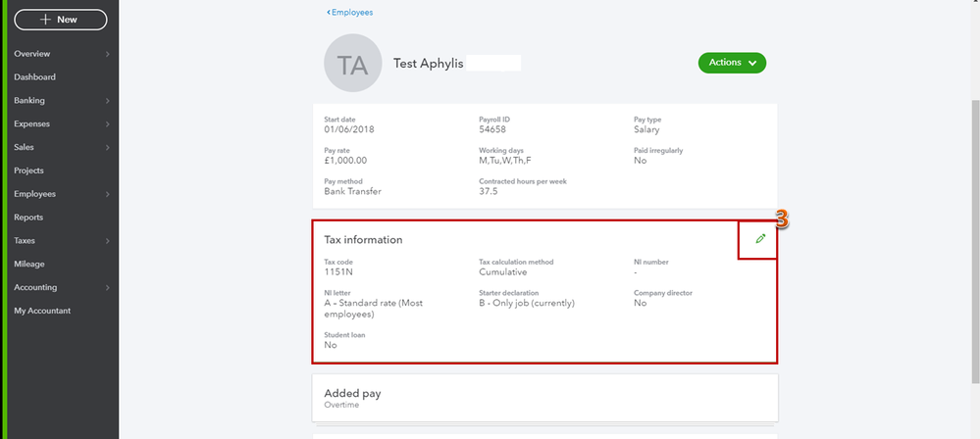Click the plus New button

60,20
